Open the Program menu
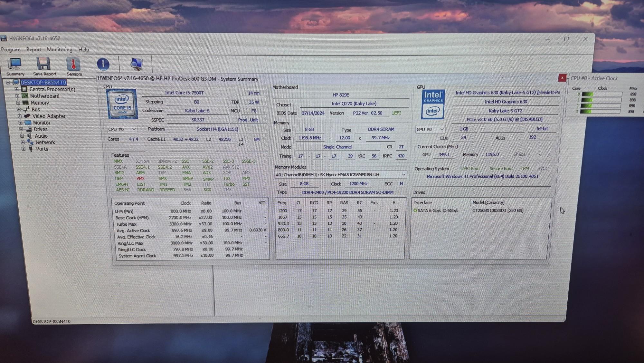This screenshot has height=363, width=644. click(11, 49)
